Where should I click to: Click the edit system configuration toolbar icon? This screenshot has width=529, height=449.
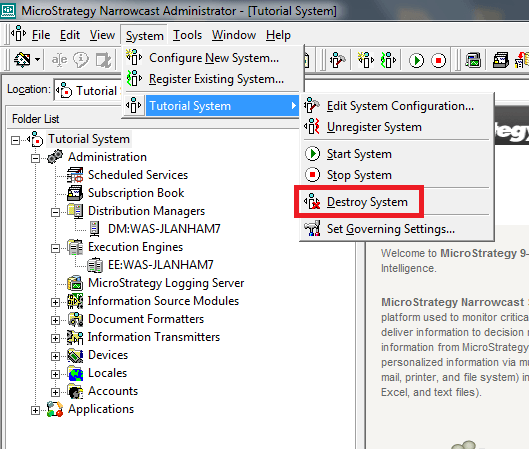338,61
